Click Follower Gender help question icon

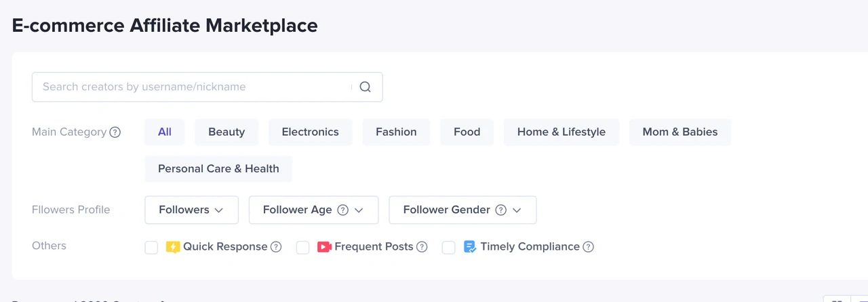(x=501, y=210)
